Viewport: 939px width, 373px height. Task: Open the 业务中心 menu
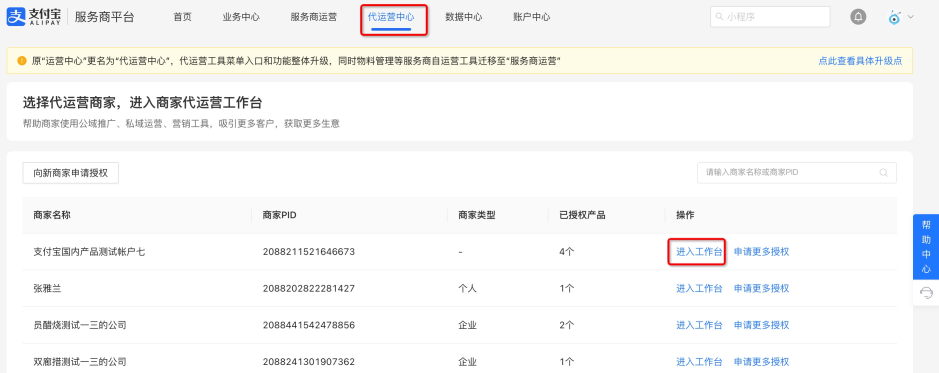241,17
